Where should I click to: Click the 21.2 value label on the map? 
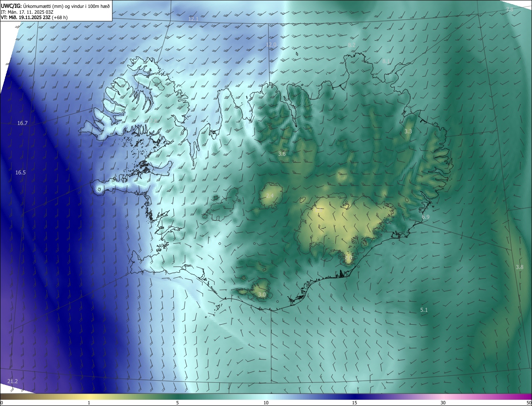pyautogui.click(x=12, y=381)
